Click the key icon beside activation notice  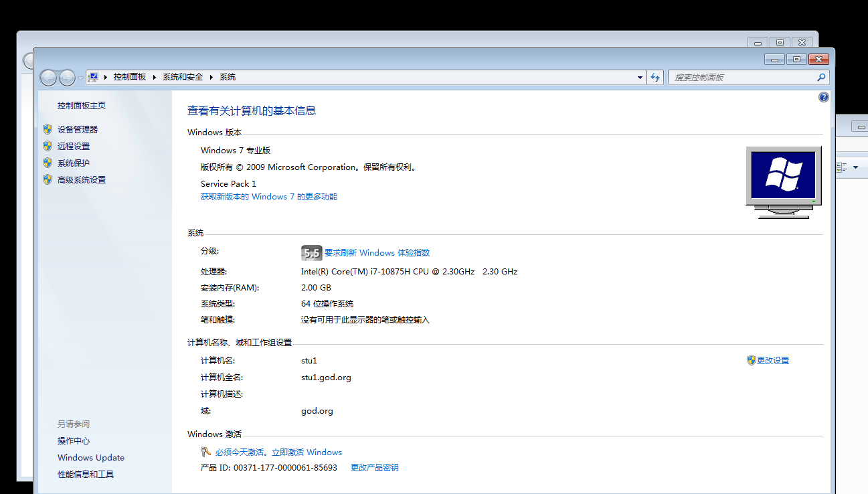pos(206,452)
